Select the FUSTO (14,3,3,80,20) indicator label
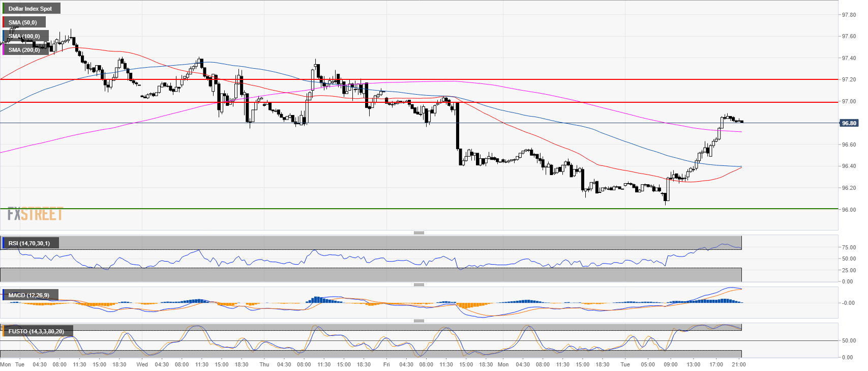Image resolution: width=868 pixels, height=371 pixels. [x=36, y=331]
